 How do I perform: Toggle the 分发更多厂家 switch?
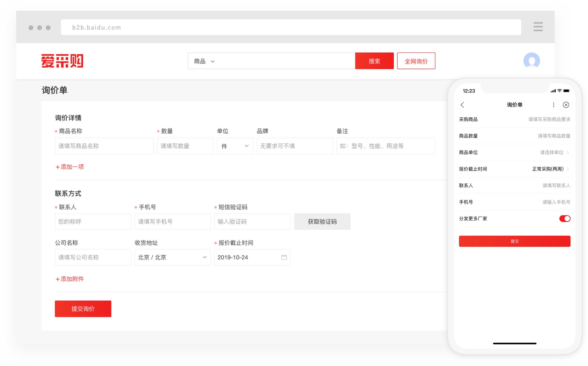565,219
